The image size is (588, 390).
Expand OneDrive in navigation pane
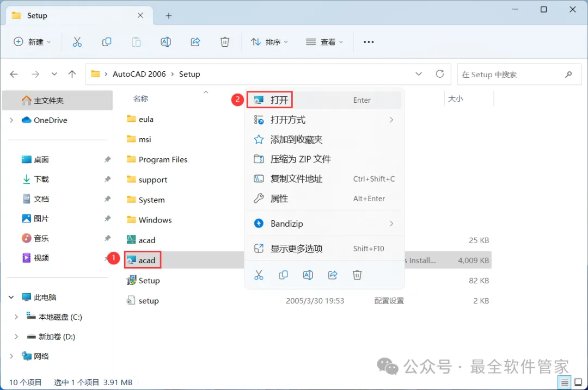coord(11,120)
